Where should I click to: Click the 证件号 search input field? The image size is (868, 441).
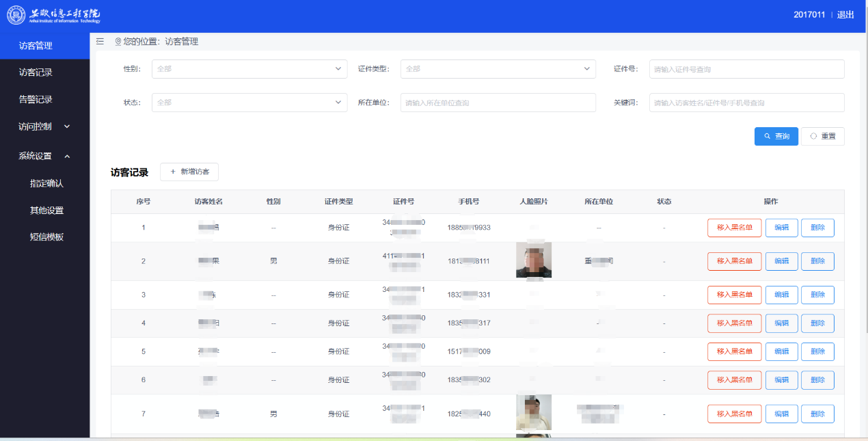pos(746,69)
